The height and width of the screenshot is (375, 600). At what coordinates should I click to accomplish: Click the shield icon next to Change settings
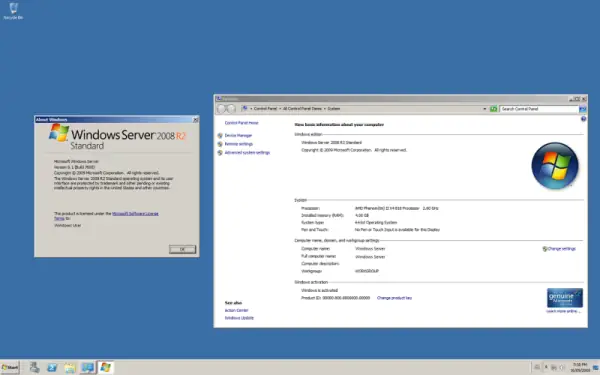click(545, 249)
